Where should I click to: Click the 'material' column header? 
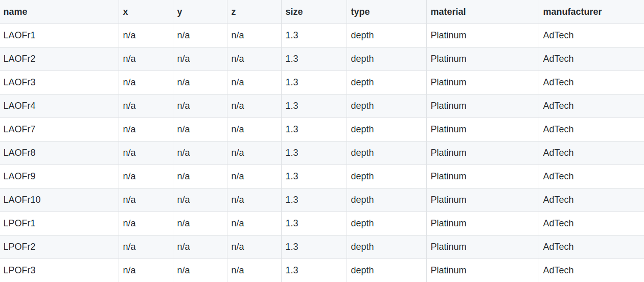pos(448,12)
